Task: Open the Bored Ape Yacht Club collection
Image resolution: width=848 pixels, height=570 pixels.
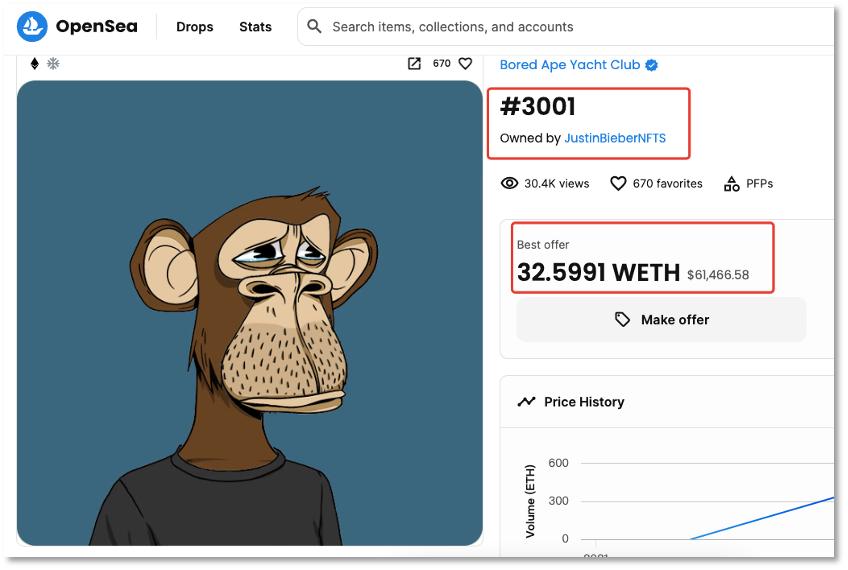Action: pyautogui.click(x=570, y=65)
